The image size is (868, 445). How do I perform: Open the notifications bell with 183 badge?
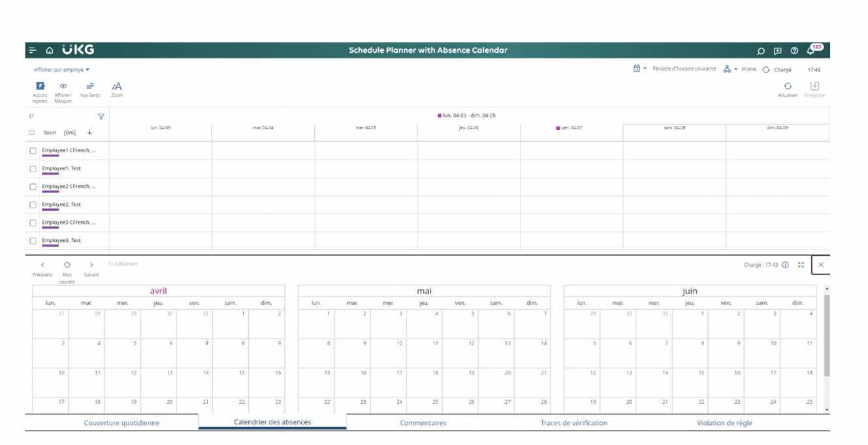coord(811,50)
